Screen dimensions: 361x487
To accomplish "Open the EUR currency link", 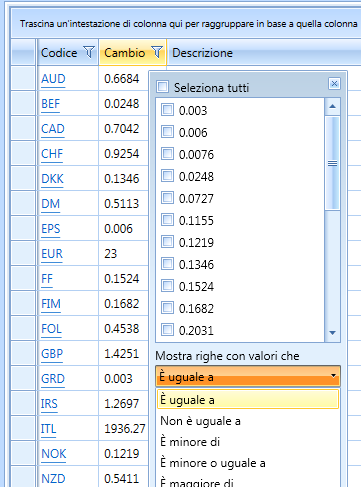I will click(52, 254).
